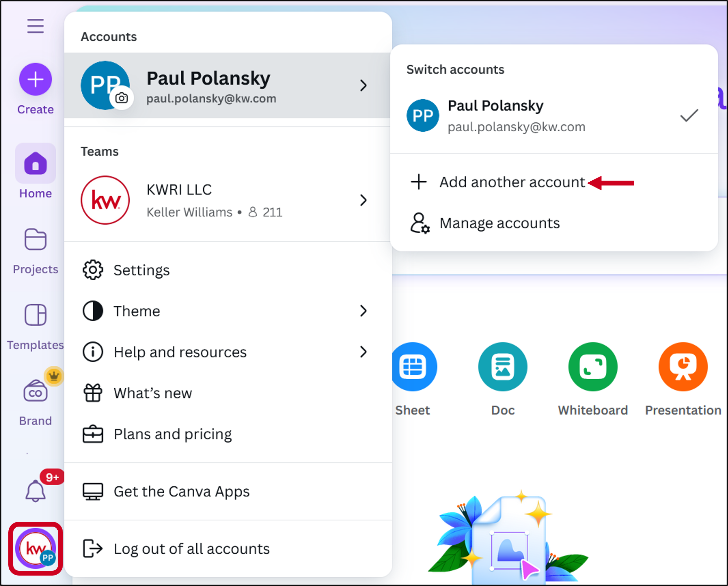The width and height of the screenshot is (728, 586).
Task: Click the purple Create plus button
Action: click(35, 80)
